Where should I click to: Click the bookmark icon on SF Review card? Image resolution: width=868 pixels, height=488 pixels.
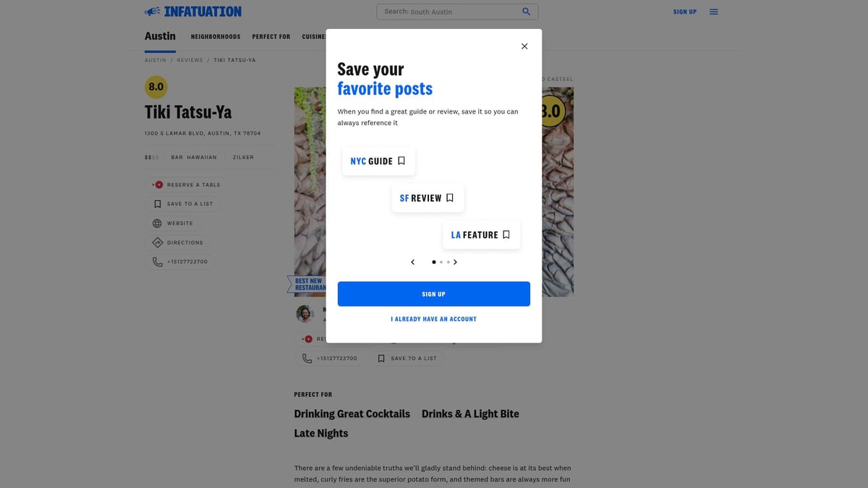450,197
